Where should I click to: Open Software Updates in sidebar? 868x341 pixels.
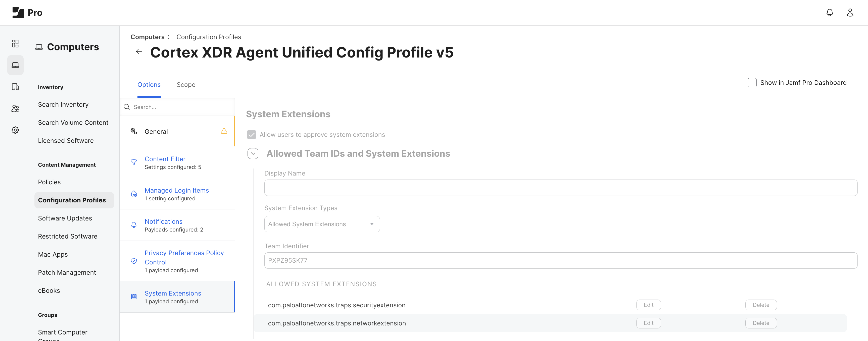tap(65, 218)
